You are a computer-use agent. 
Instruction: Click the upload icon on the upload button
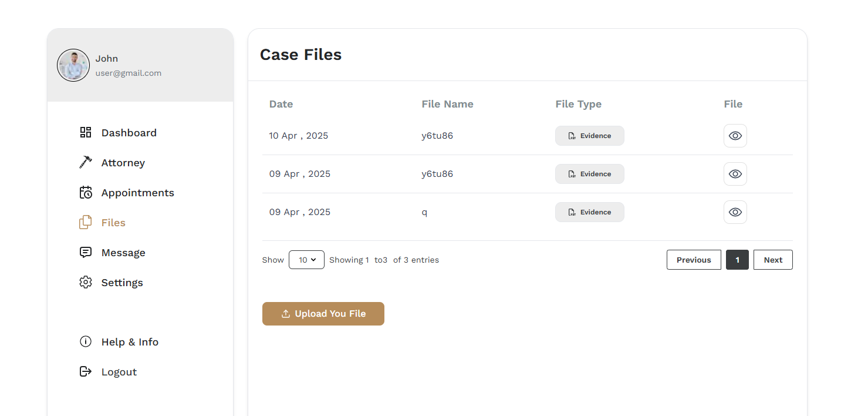click(286, 314)
